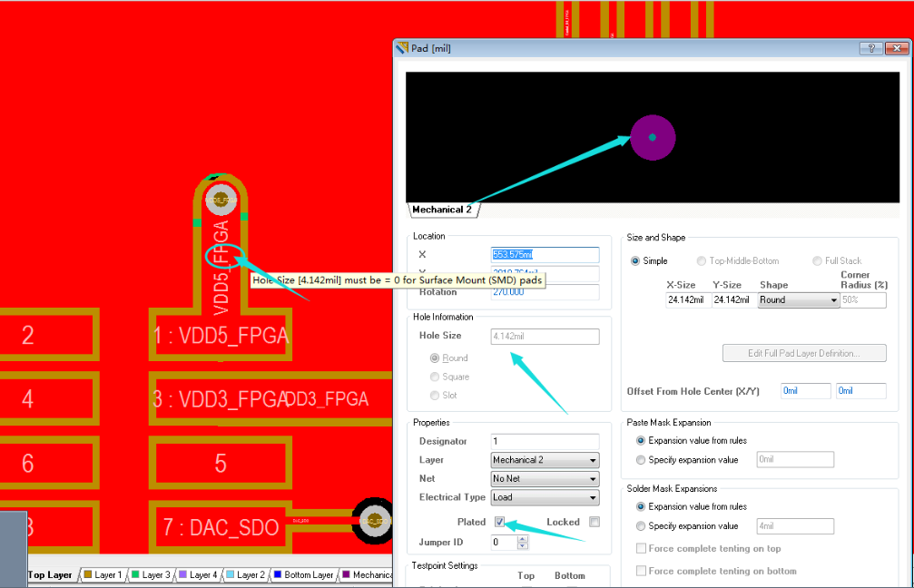Expand the Electrical Type dropdown
This screenshot has height=588, width=914.
(545, 497)
